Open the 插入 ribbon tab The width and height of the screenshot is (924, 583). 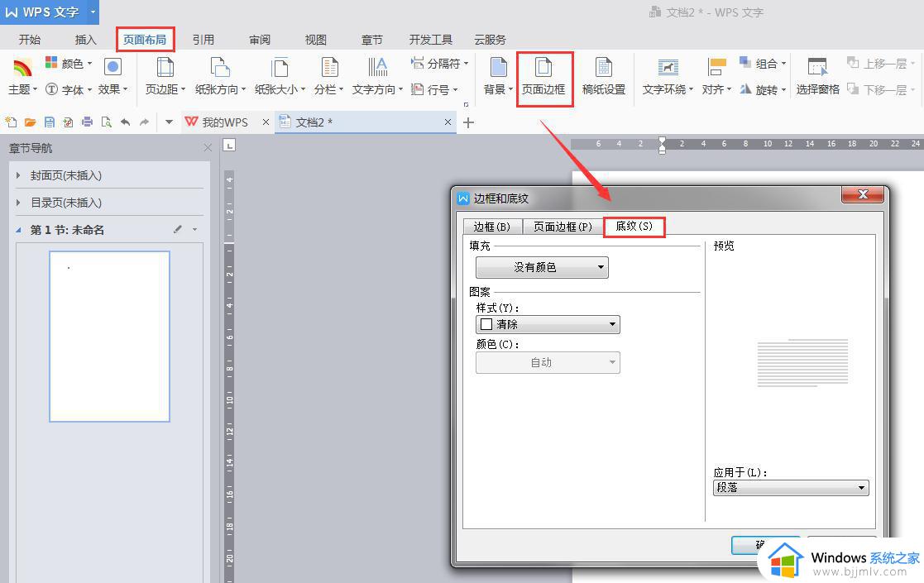tap(85, 40)
